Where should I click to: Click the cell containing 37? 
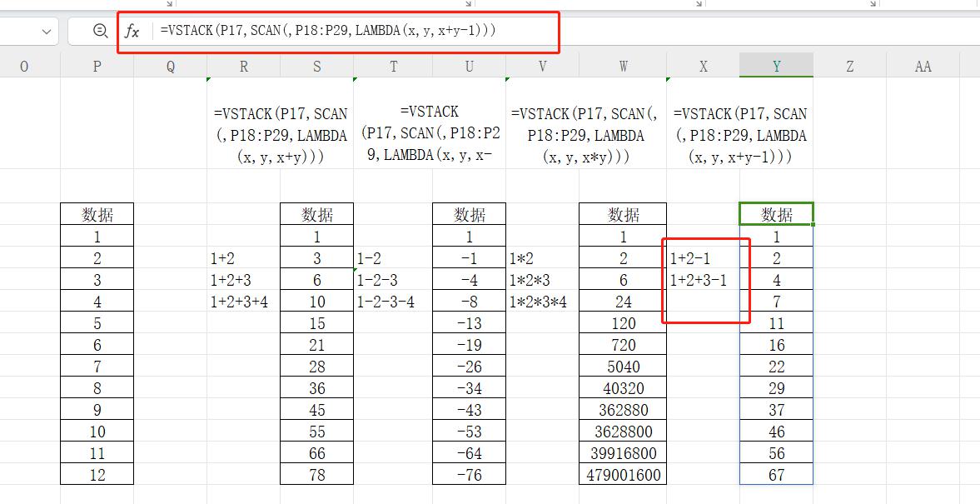(x=776, y=410)
